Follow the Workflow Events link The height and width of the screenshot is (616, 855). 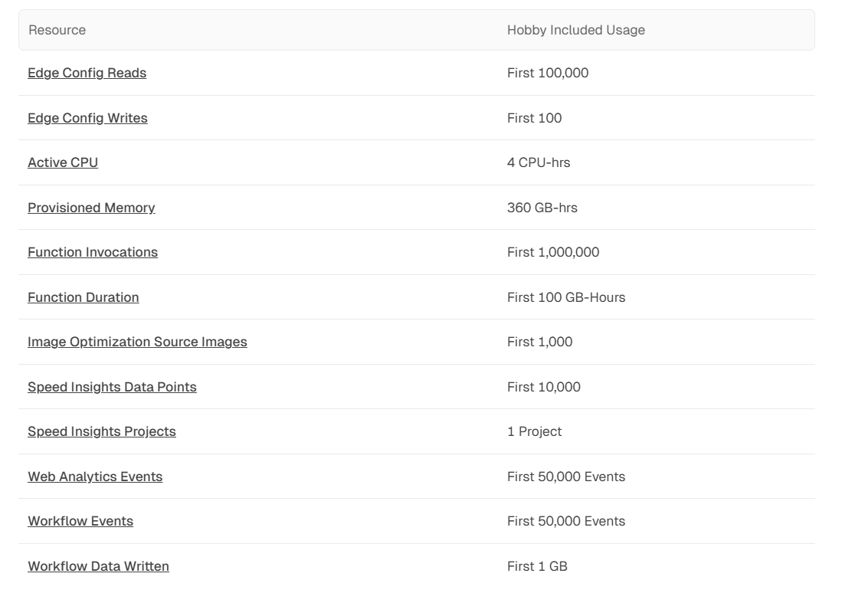pos(80,521)
